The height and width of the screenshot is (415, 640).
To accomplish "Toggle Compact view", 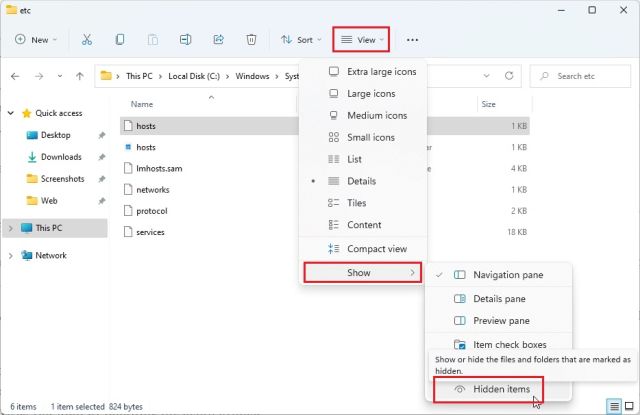I will point(363,249).
